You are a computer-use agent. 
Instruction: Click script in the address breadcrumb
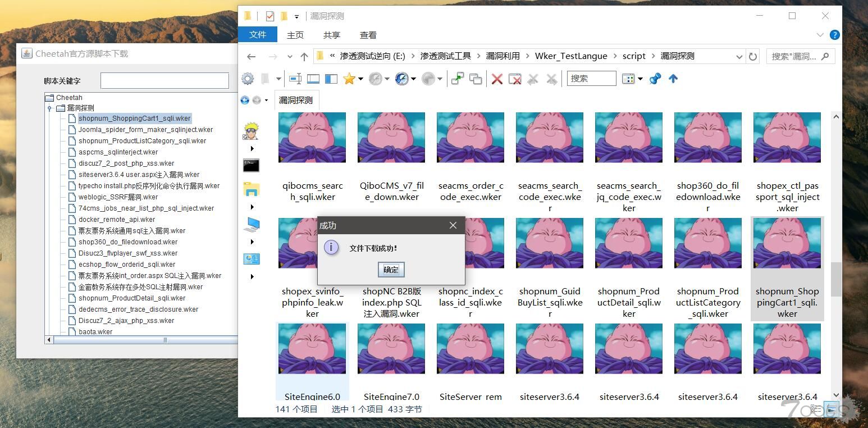(x=634, y=56)
